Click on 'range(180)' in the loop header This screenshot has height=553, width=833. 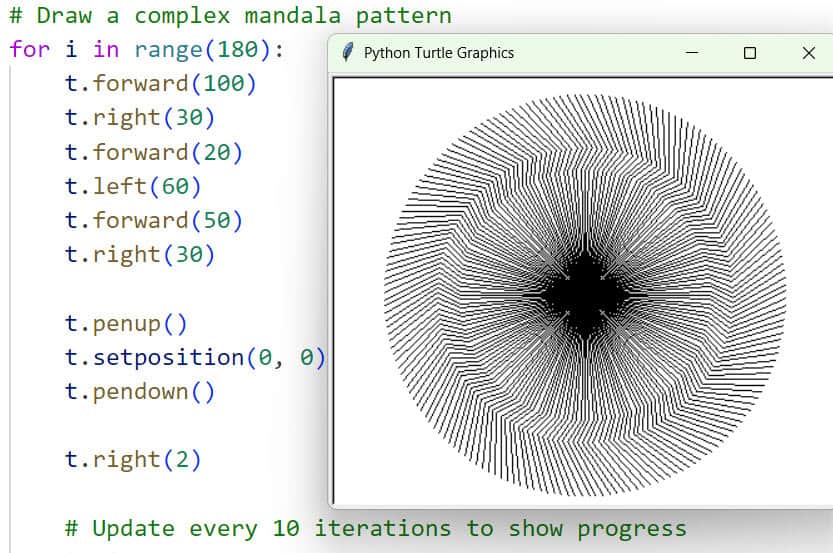click(x=209, y=50)
